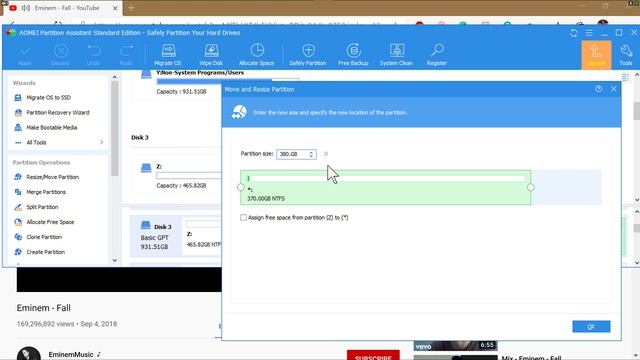This screenshot has width=640, height=360.
Task: Select the Allocate Space toolbar icon
Action: (257, 55)
